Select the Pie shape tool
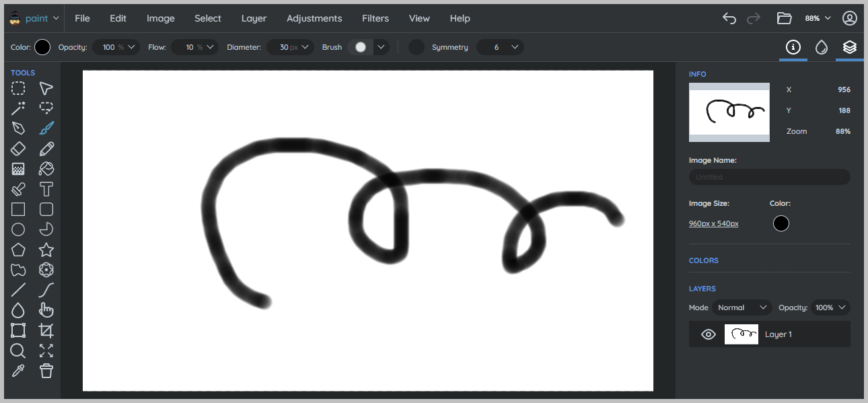This screenshot has height=403, width=868. click(46, 229)
